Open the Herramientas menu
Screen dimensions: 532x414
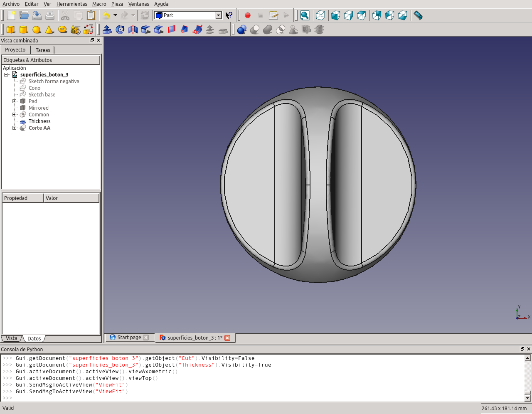72,4
